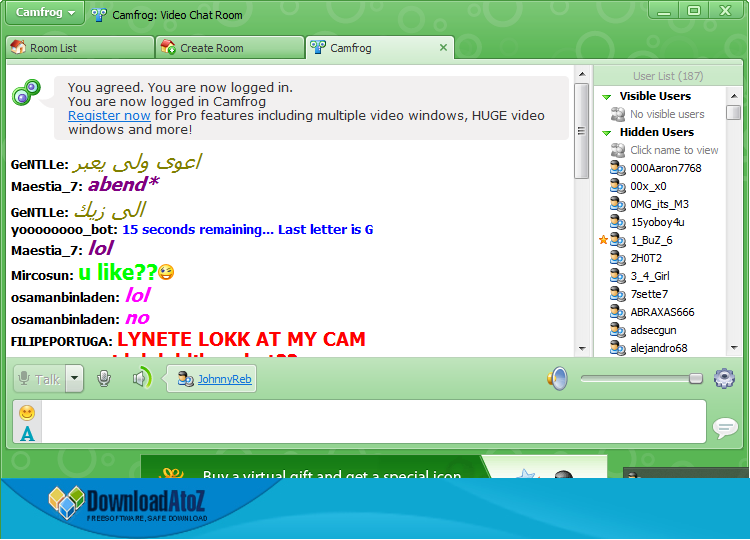Open the JohnnyReb user link
This screenshot has height=540, width=750.
[224, 379]
